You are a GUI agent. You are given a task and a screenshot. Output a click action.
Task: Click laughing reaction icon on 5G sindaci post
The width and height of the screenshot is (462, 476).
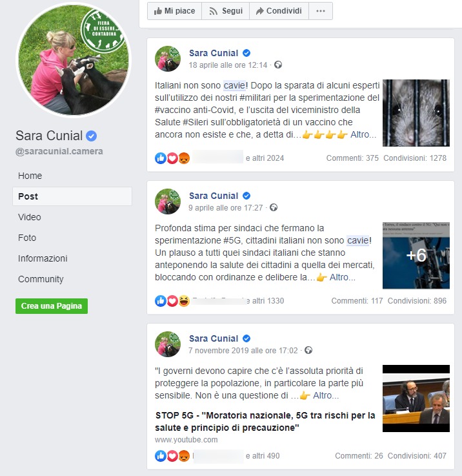click(184, 300)
